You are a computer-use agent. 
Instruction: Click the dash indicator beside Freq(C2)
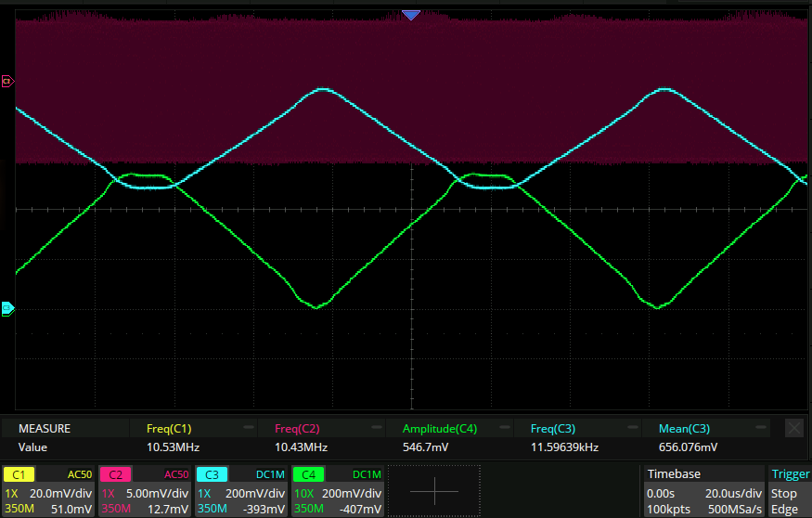pyautogui.click(x=376, y=428)
